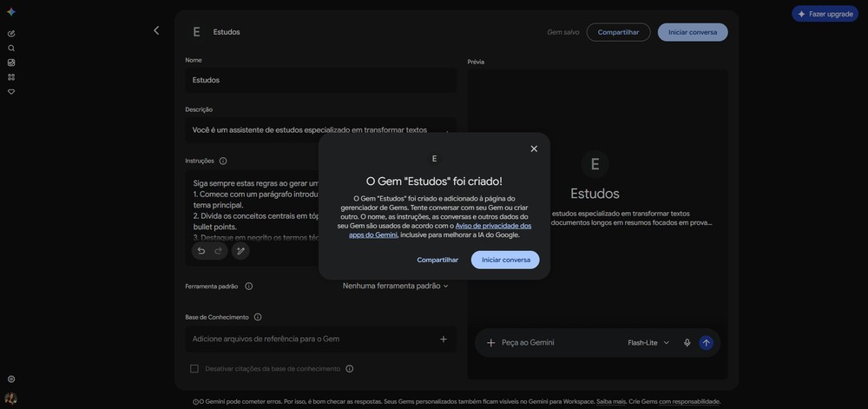Click Compartilhar in the dialog
This screenshot has width=868, height=409.
(437, 261)
